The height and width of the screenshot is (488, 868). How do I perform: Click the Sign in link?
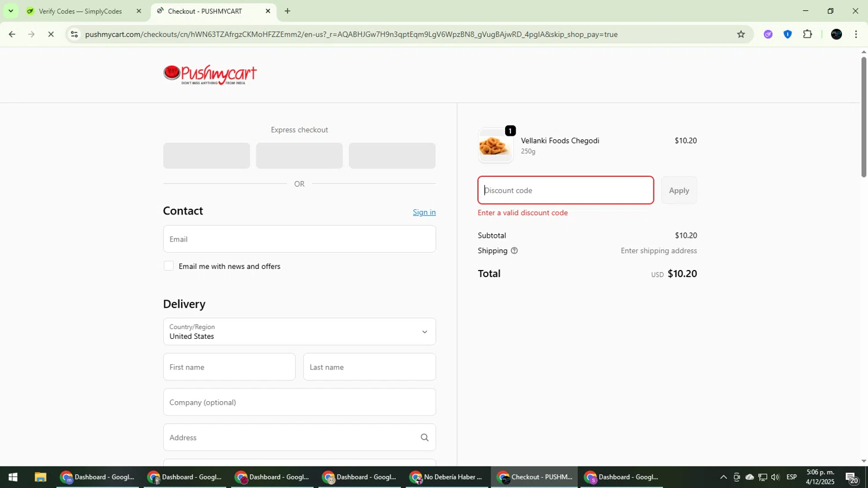point(424,212)
